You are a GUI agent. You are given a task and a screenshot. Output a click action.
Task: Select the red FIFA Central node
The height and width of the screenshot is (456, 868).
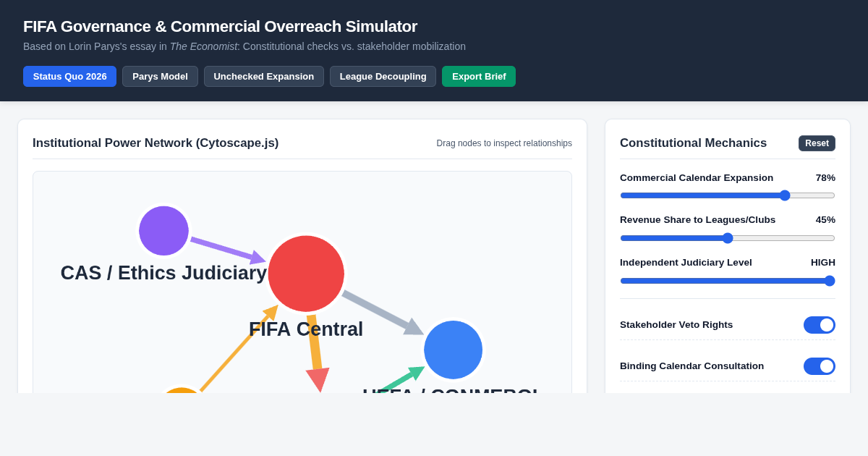(306, 274)
